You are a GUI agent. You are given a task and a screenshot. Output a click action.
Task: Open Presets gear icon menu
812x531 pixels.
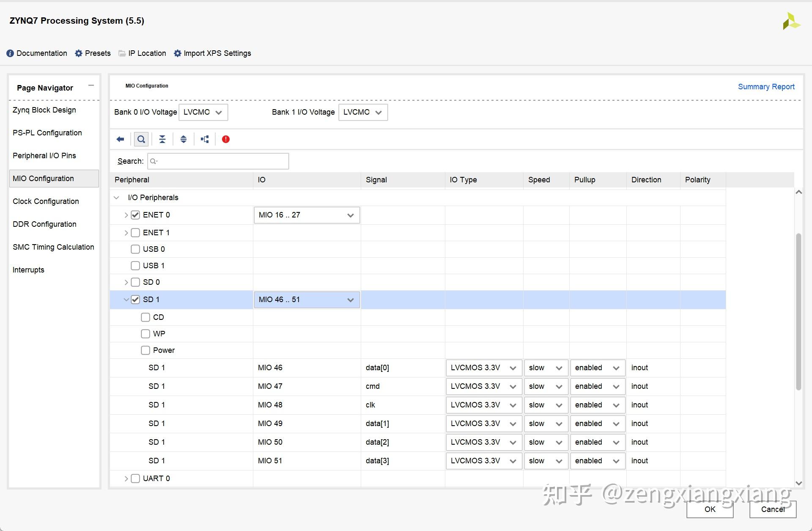click(x=79, y=53)
